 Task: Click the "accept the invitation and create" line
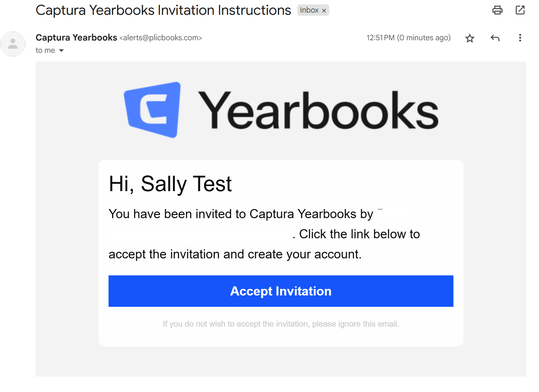tap(235, 254)
